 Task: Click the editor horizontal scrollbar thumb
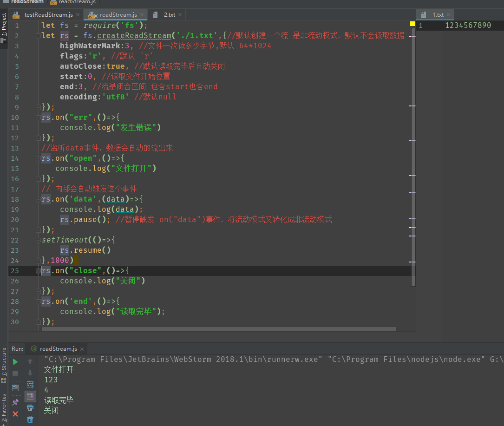click(x=219, y=329)
